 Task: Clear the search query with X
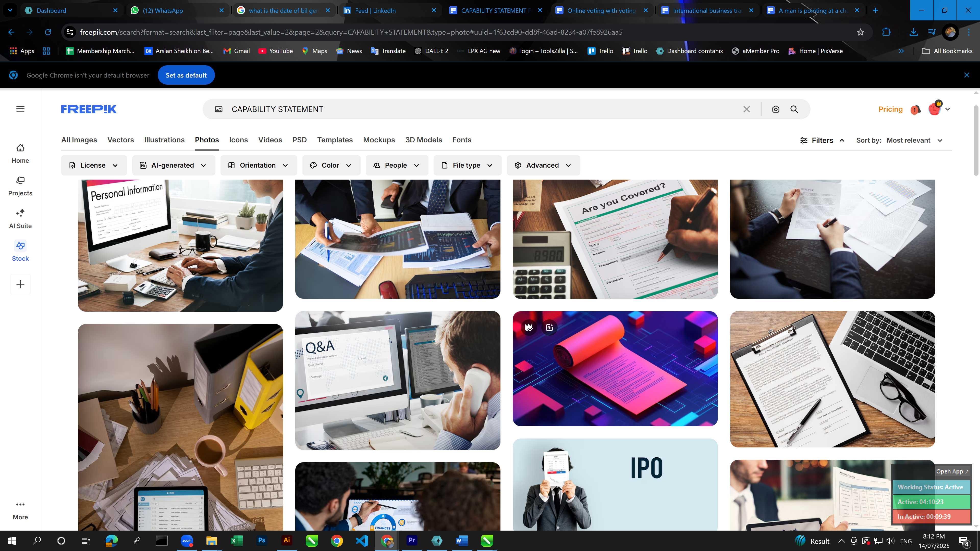click(747, 109)
